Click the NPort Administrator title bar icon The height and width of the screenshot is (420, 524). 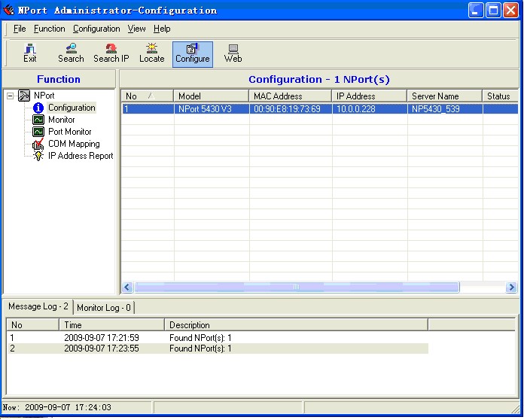(x=9, y=10)
